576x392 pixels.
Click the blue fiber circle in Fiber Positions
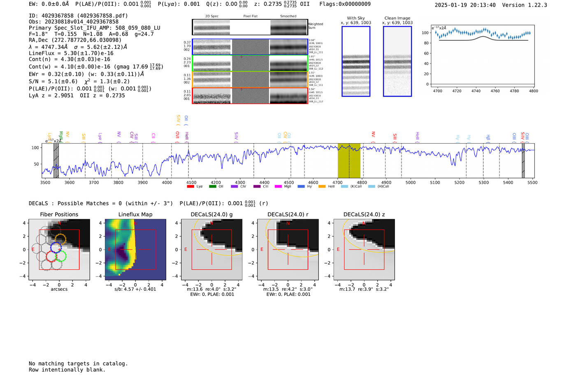coord(56,248)
